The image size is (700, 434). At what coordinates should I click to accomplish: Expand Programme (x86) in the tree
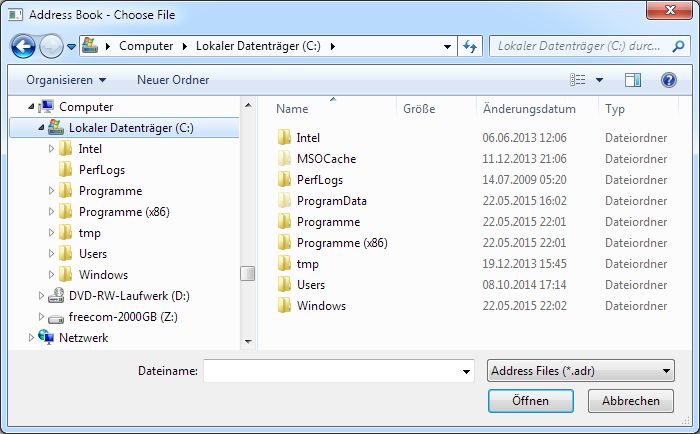[x=51, y=212]
